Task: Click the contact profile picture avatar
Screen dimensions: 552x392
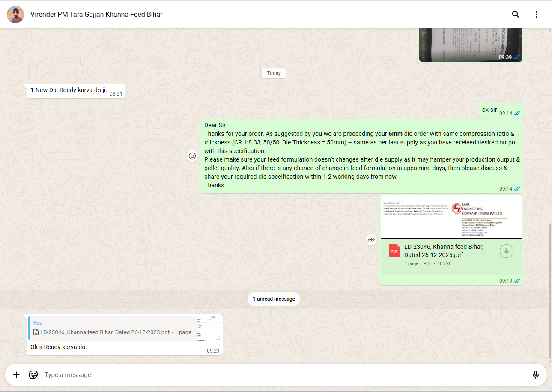Action: [x=15, y=15]
